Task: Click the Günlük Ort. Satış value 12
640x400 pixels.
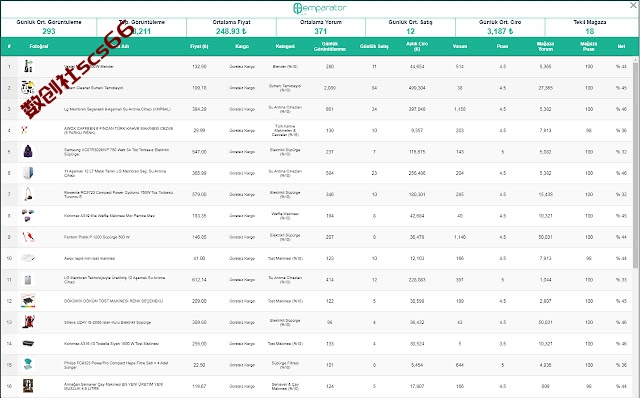Action: [410, 31]
